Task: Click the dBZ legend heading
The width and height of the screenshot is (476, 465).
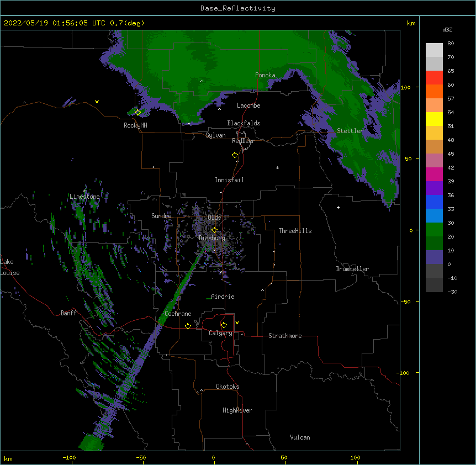Action: coord(447,30)
